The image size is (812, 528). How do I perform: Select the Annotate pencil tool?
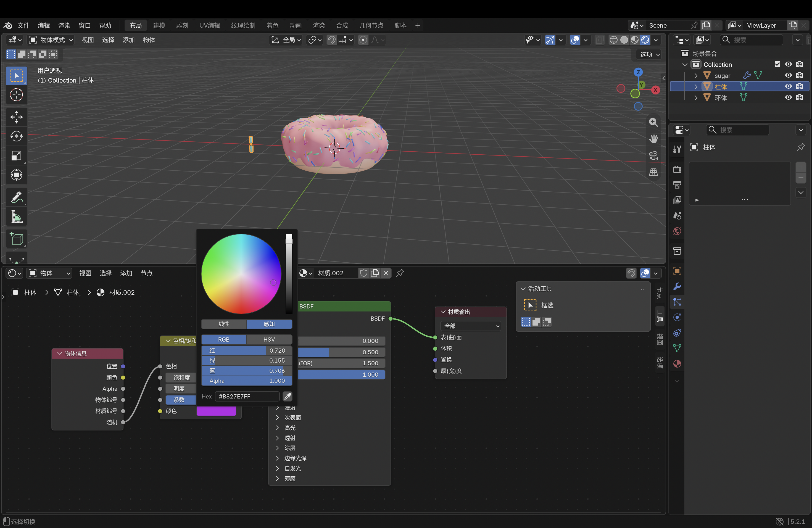click(x=16, y=197)
